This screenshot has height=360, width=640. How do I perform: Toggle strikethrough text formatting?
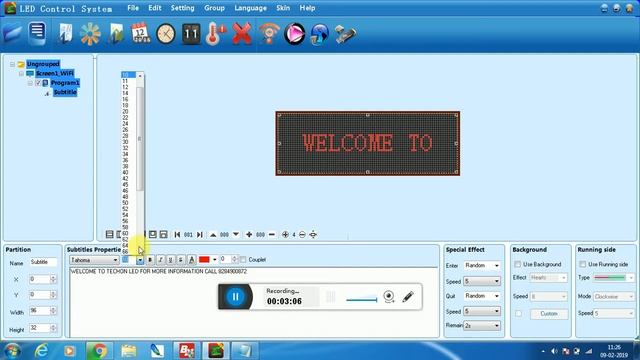[x=181, y=260]
